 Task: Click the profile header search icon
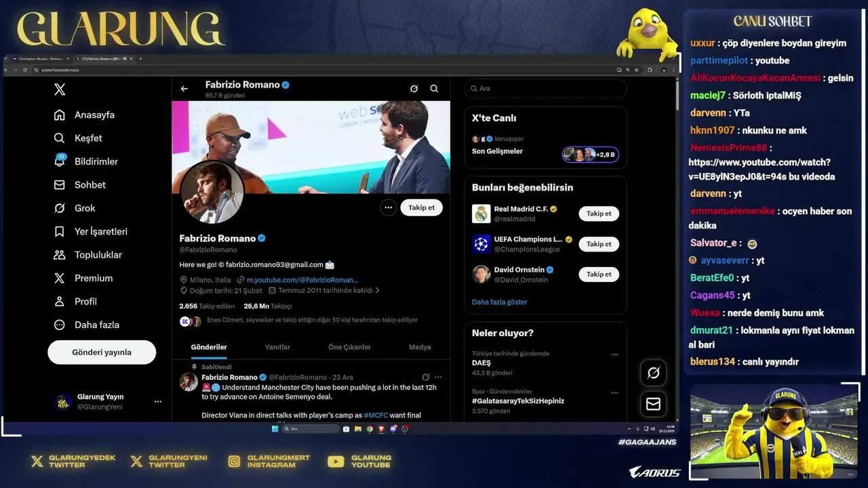[x=434, y=89]
